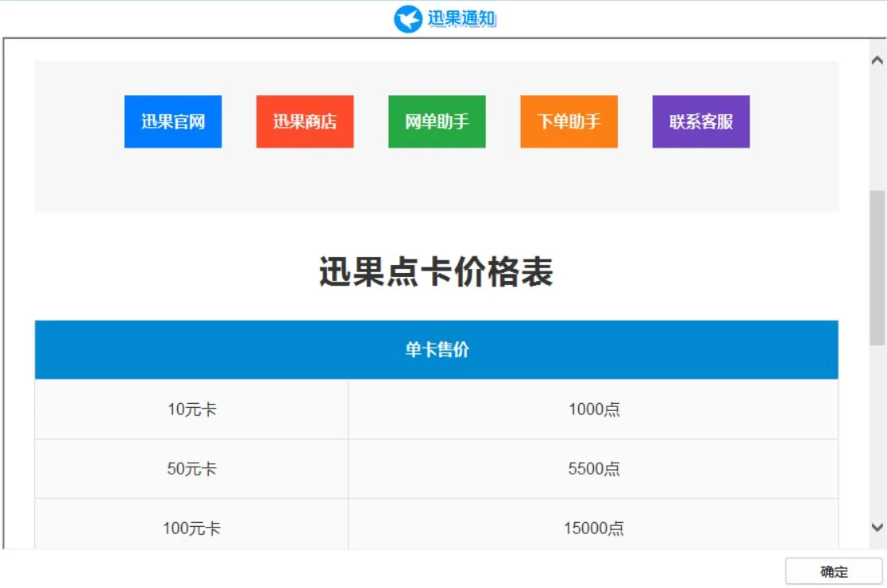
Task: Click the scrollbar up arrow
Action: pyautogui.click(x=877, y=60)
